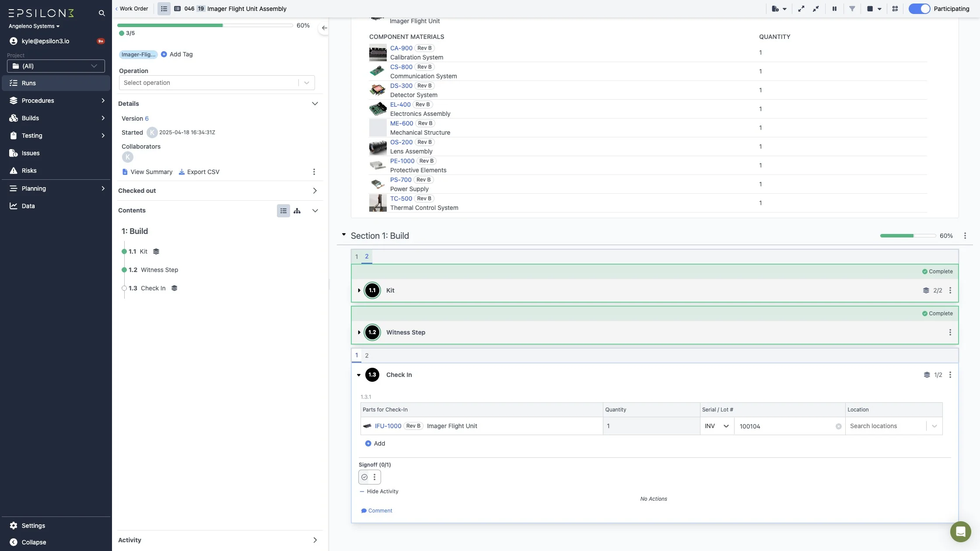The height and width of the screenshot is (551, 980).
Task: Pause the run with pause icon
Action: click(x=834, y=9)
